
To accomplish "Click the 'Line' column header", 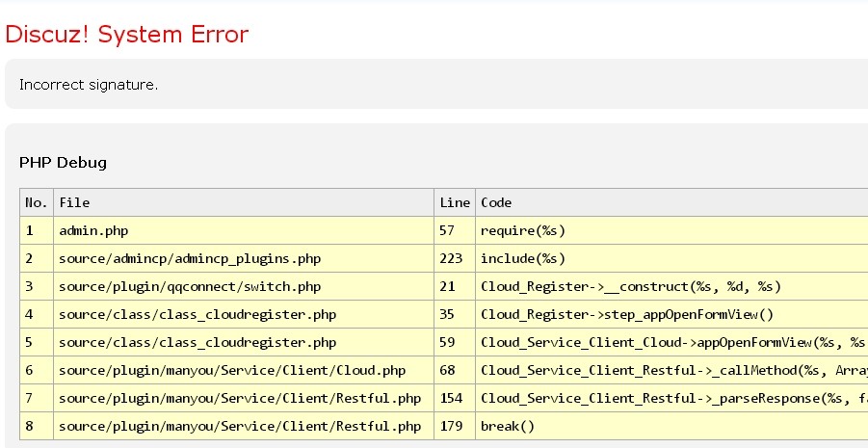I will (455, 202).
